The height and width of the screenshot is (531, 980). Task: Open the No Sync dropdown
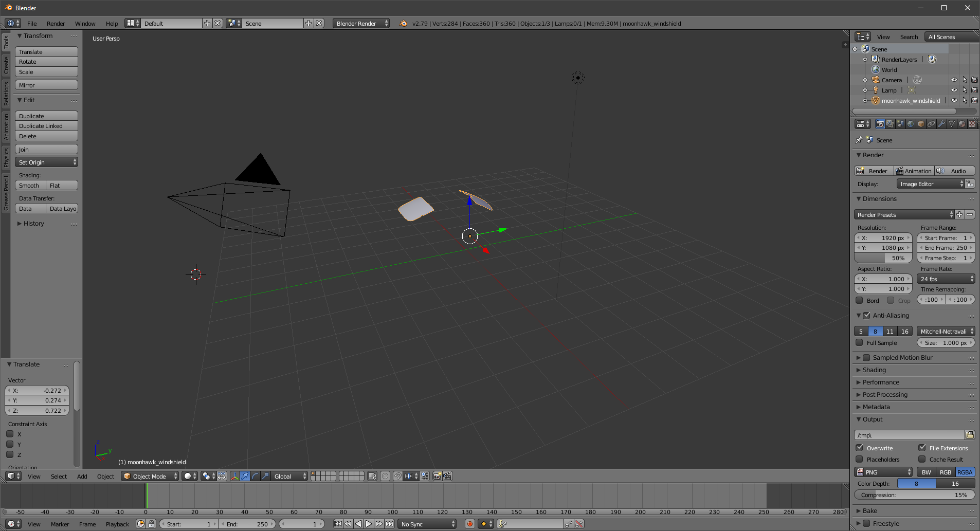(427, 524)
